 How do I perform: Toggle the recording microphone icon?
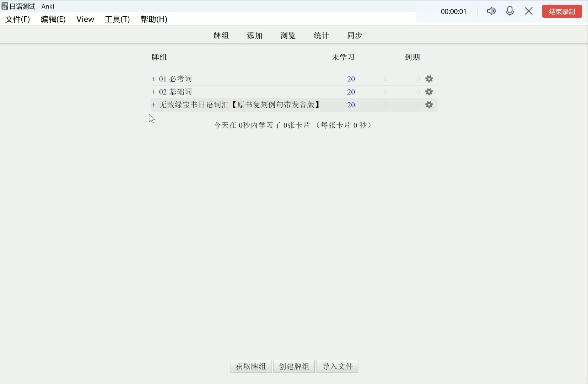point(510,11)
